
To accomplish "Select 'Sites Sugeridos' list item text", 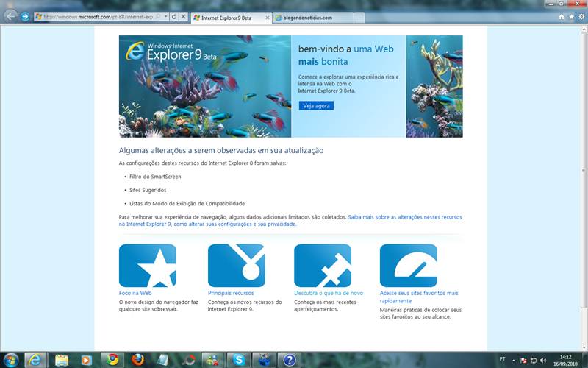I will click(x=148, y=190).
